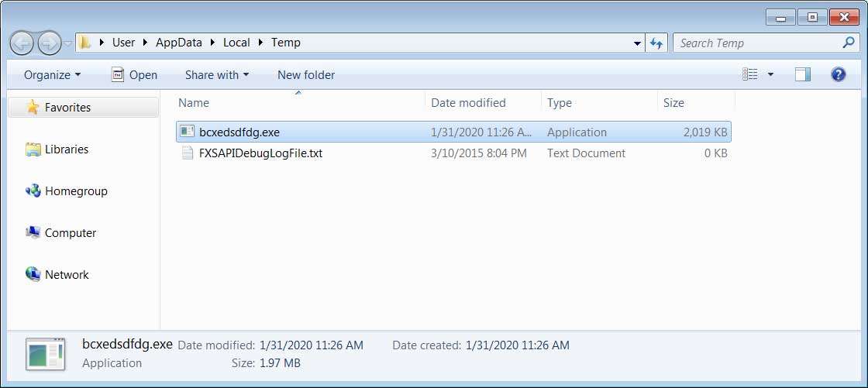The image size is (868, 388).
Task: Click the 2,019 KB size cell
Action: [705, 132]
